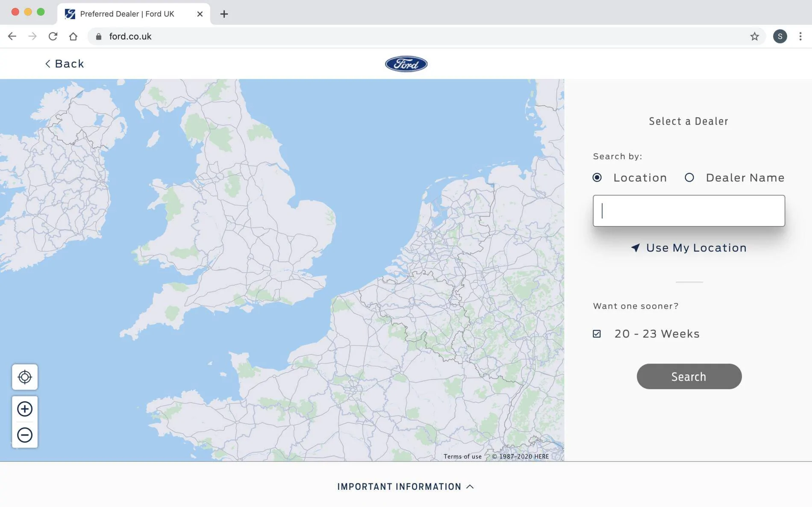Reload the page

point(53,36)
